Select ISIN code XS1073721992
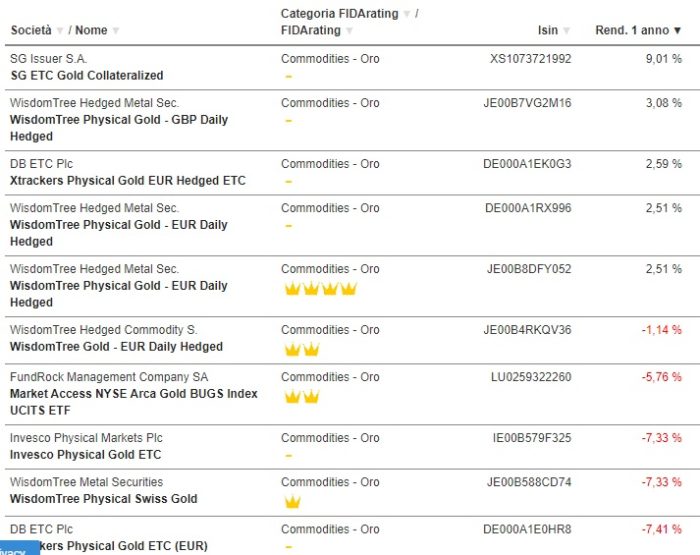 pyautogui.click(x=530, y=59)
